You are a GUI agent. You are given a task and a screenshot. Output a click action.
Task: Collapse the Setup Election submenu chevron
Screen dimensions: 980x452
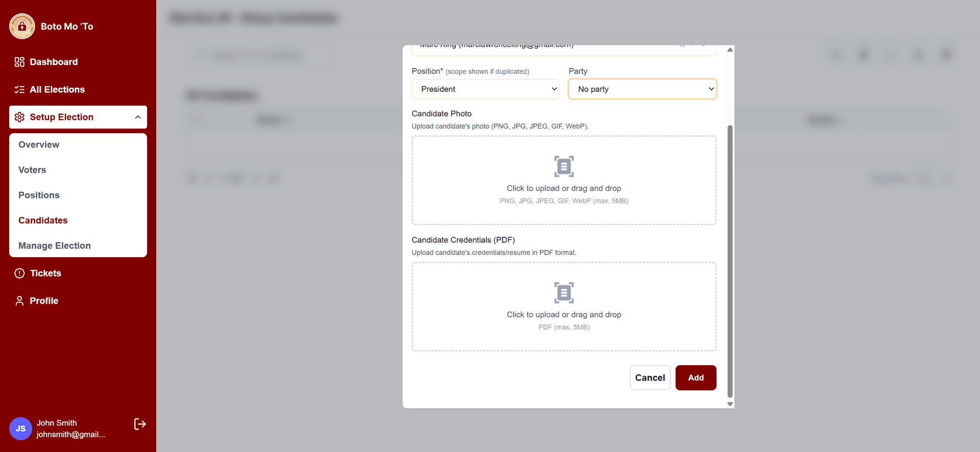pyautogui.click(x=138, y=117)
